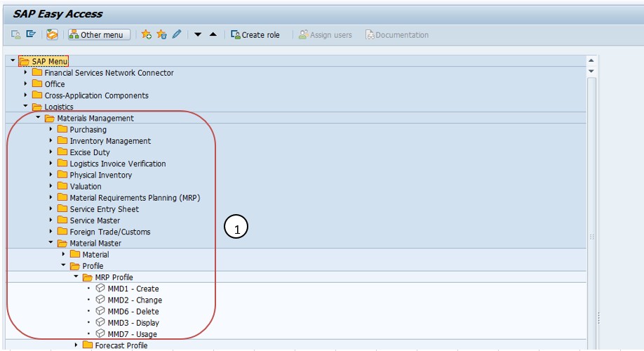Click the MMD2 - Change transaction icon
This screenshot has width=644, height=351.
coord(100,300)
